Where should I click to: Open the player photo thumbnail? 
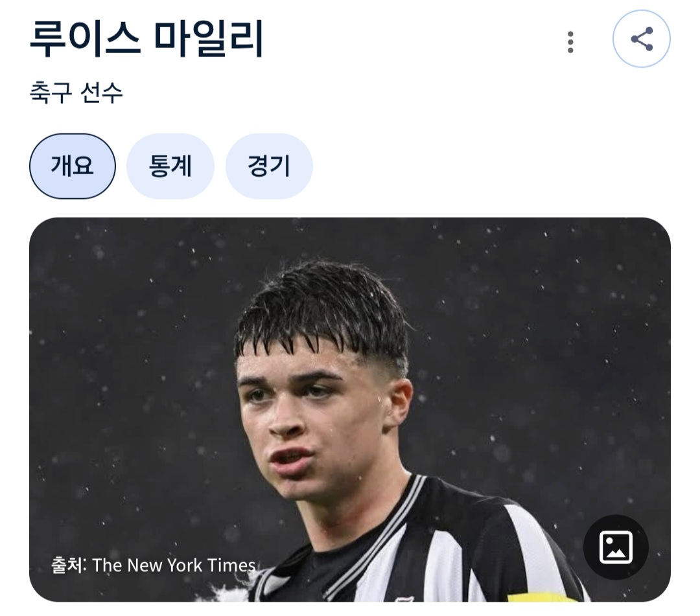coord(350,409)
